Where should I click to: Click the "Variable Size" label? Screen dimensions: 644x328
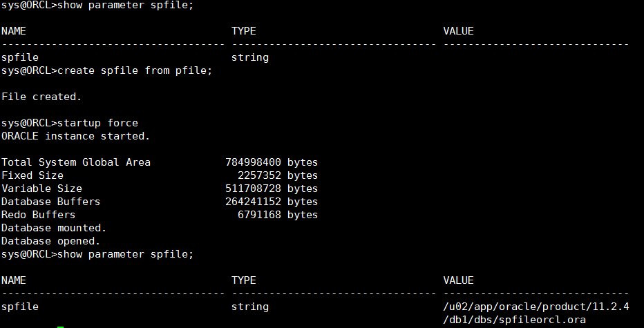click(x=41, y=189)
